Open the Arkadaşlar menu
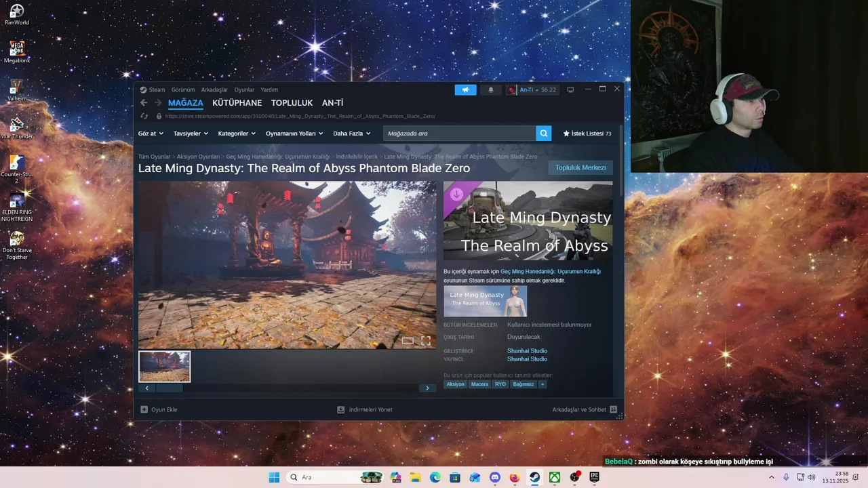The image size is (868, 488). tap(214, 89)
